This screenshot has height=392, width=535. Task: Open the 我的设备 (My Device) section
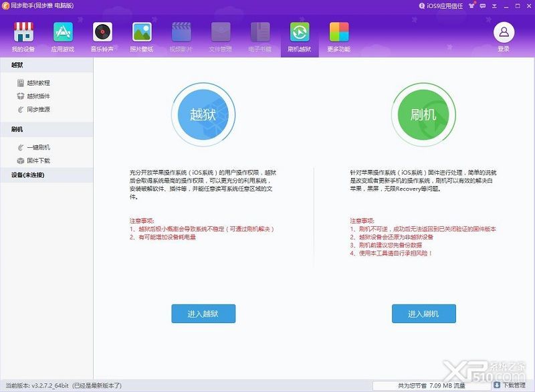(23, 37)
